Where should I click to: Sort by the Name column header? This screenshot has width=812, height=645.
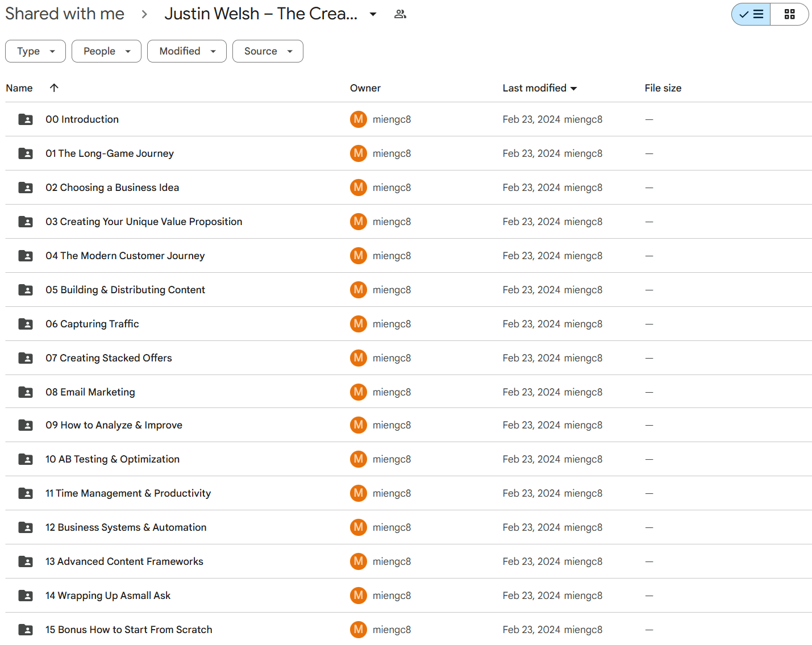click(x=19, y=88)
